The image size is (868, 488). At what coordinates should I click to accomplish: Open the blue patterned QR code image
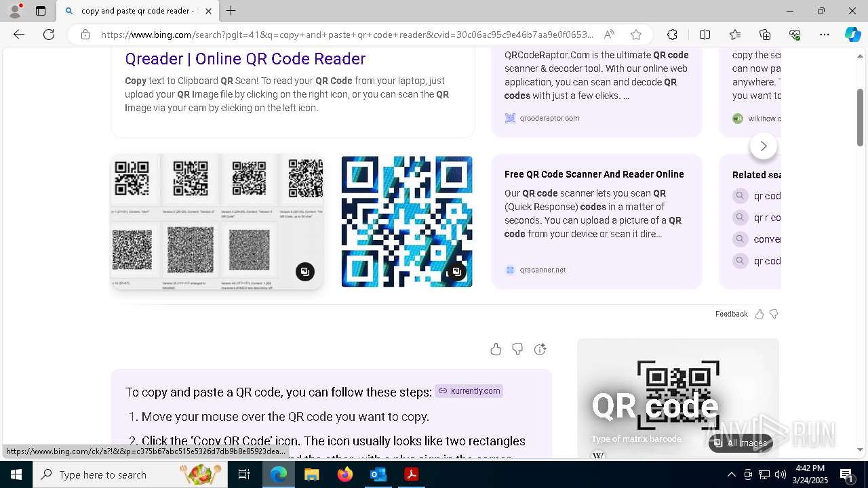(407, 222)
